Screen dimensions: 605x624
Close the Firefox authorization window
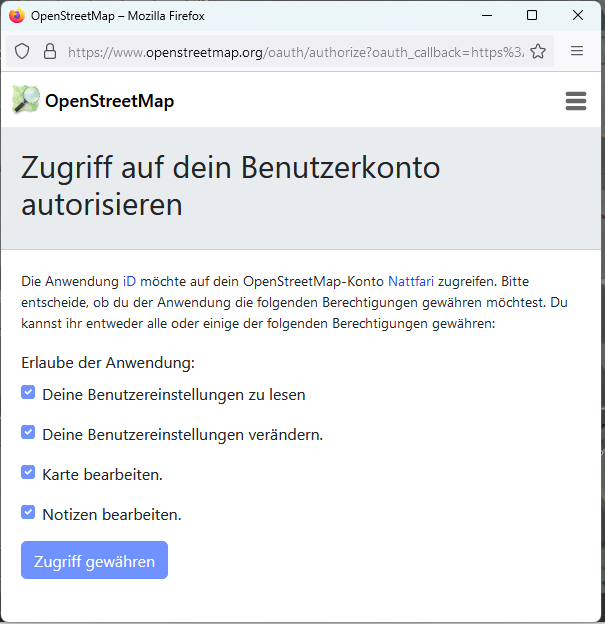(x=578, y=16)
